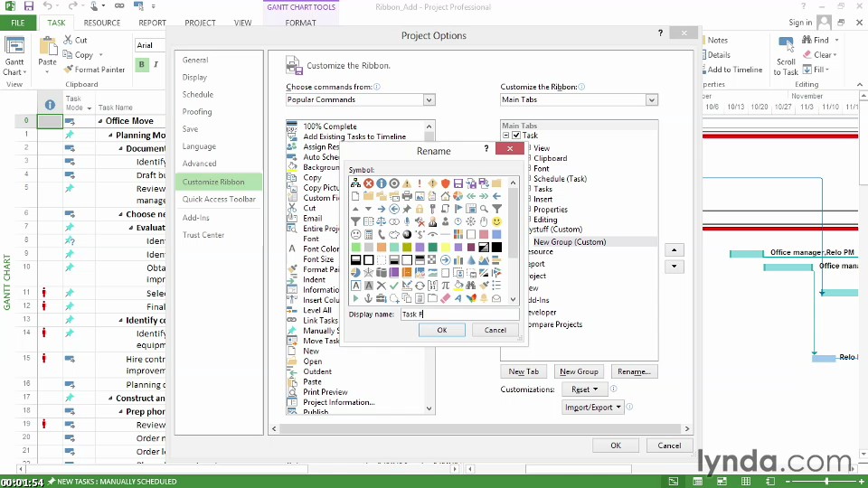Click the Move Up arrow button
Viewport: 868px width, 488px height.
(x=674, y=250)
